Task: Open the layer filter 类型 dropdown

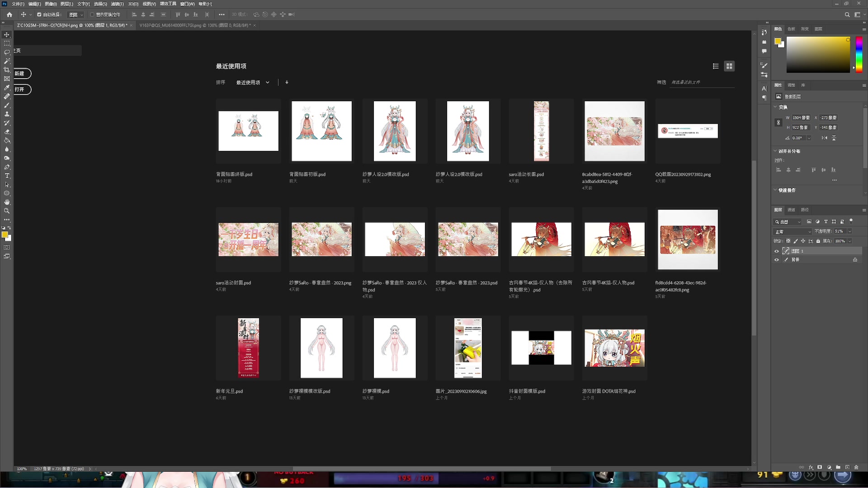Action: coord(788,222)
